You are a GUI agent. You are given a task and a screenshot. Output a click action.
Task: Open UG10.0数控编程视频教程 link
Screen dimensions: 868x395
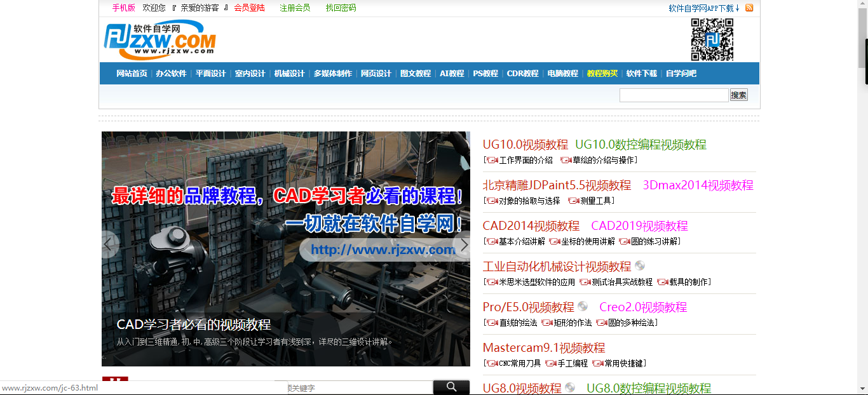coord(641,145)
